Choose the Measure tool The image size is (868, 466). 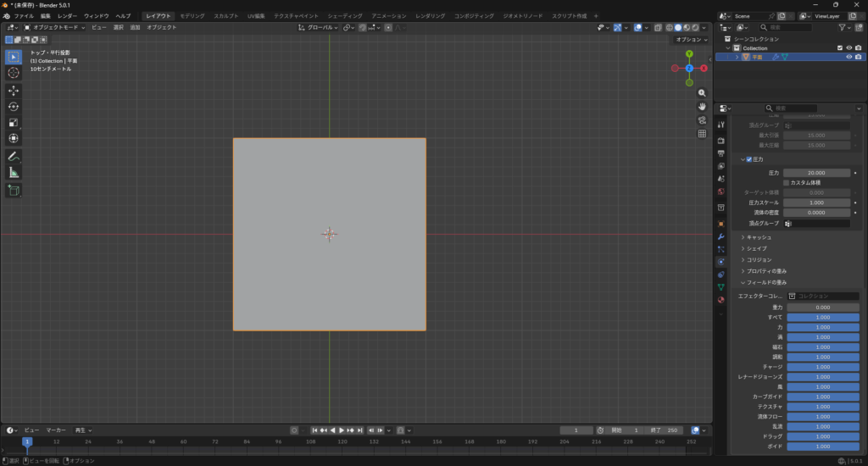tap(14, 172)
